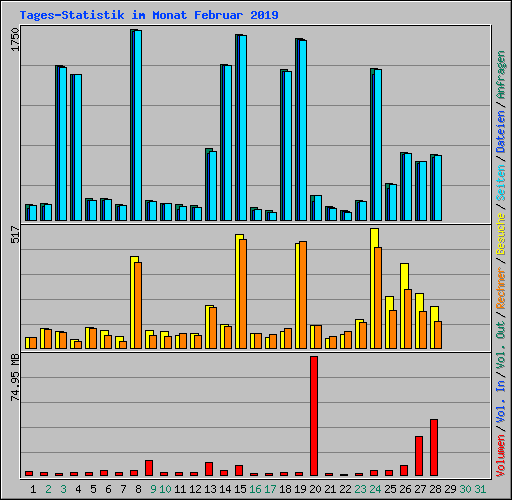Select day 1 on the x-axis

[x=33, y=489]
